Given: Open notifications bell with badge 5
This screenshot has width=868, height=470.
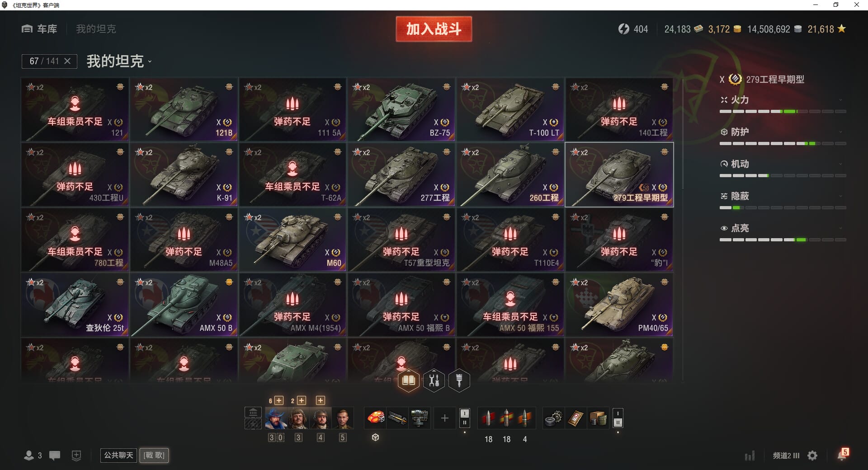Looking at the screenshot, I should pos(843,455).
